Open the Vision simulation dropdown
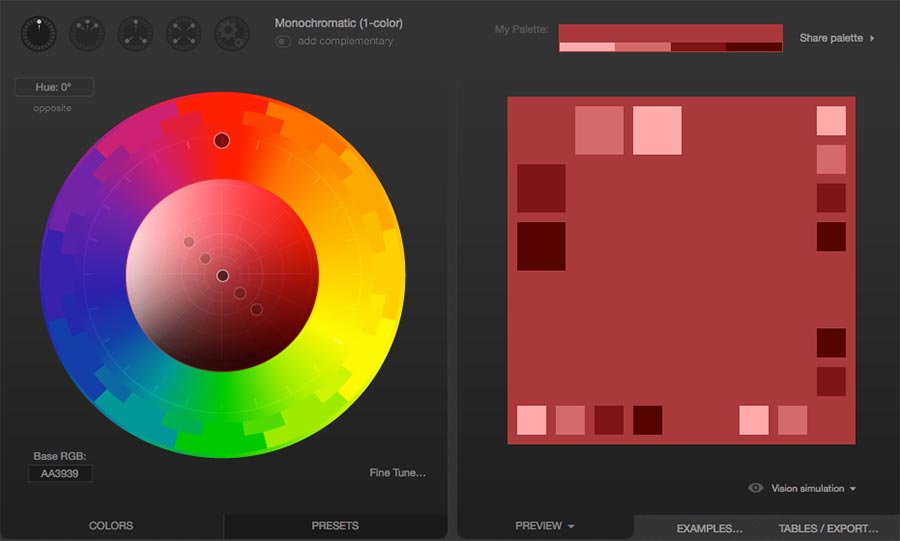Screen dimensions: 900x541 813,488
